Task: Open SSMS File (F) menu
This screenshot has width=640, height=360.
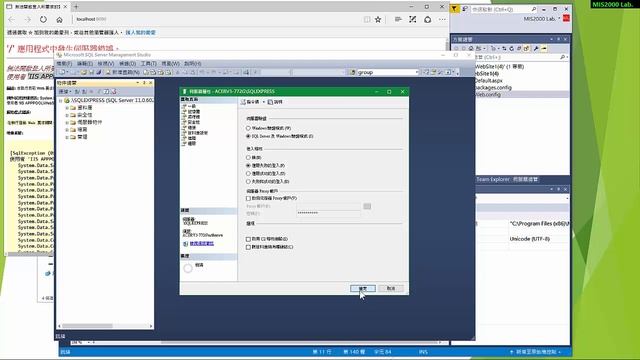Action: pos(64,64)
